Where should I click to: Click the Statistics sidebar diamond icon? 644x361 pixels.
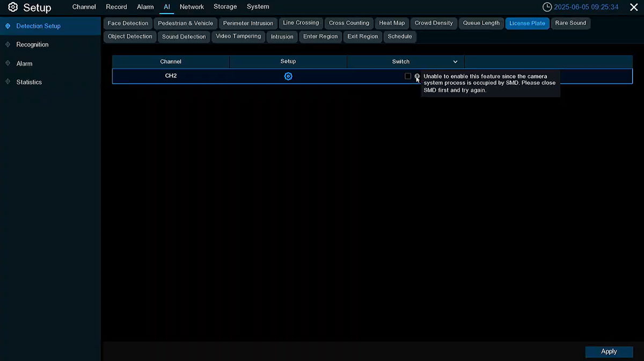point(8,82)
